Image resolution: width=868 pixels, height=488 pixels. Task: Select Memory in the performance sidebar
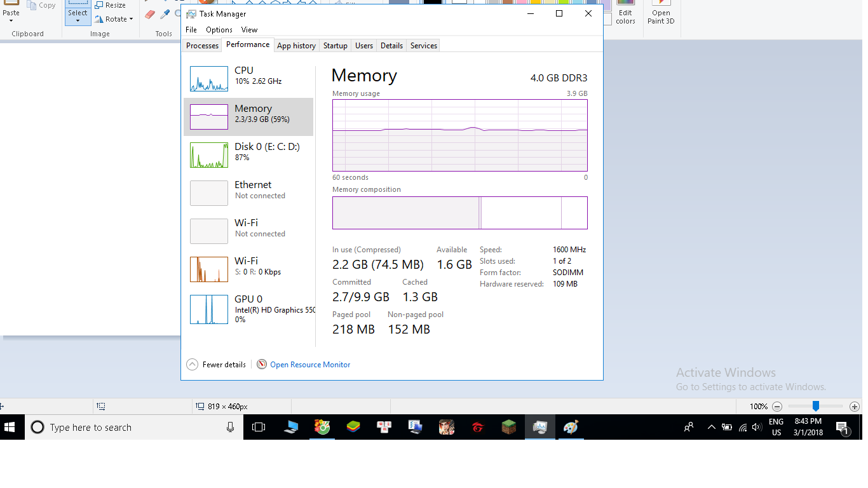coord(248,117)
